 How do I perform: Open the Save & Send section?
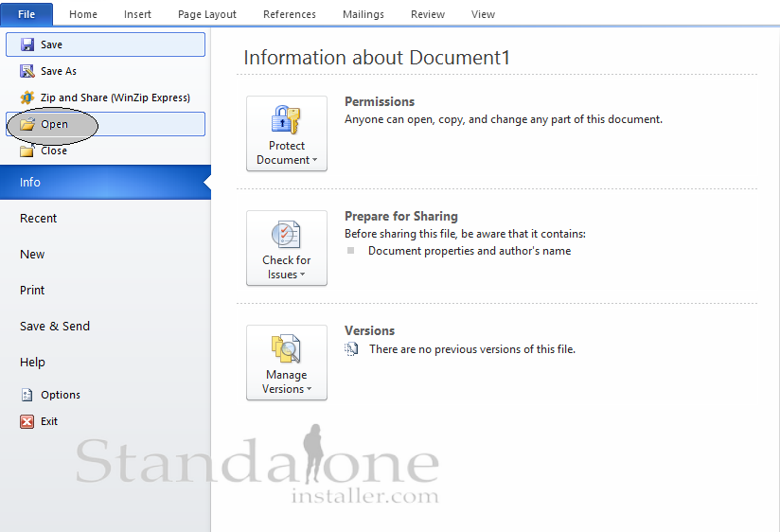click(105, 326)
